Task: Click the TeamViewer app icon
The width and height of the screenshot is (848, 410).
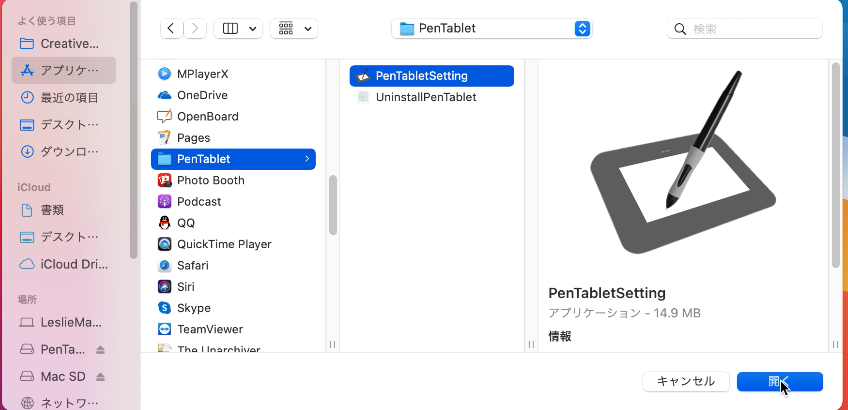Action: point(164,329)
